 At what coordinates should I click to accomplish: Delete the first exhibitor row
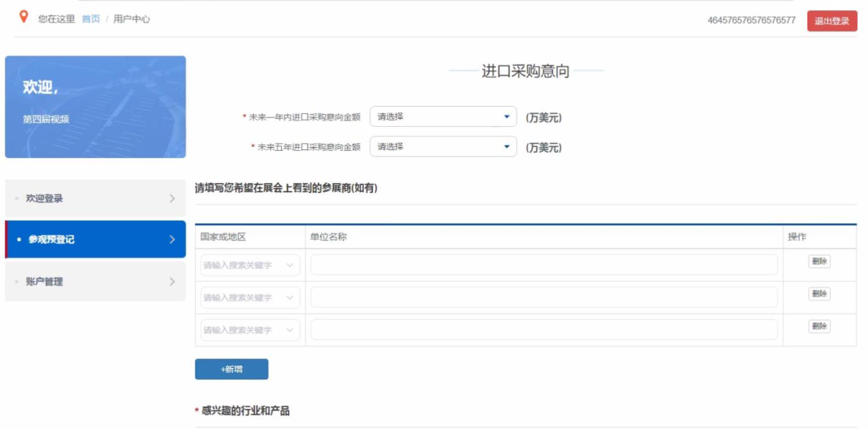pyautogui.click(x=819, y=262)
